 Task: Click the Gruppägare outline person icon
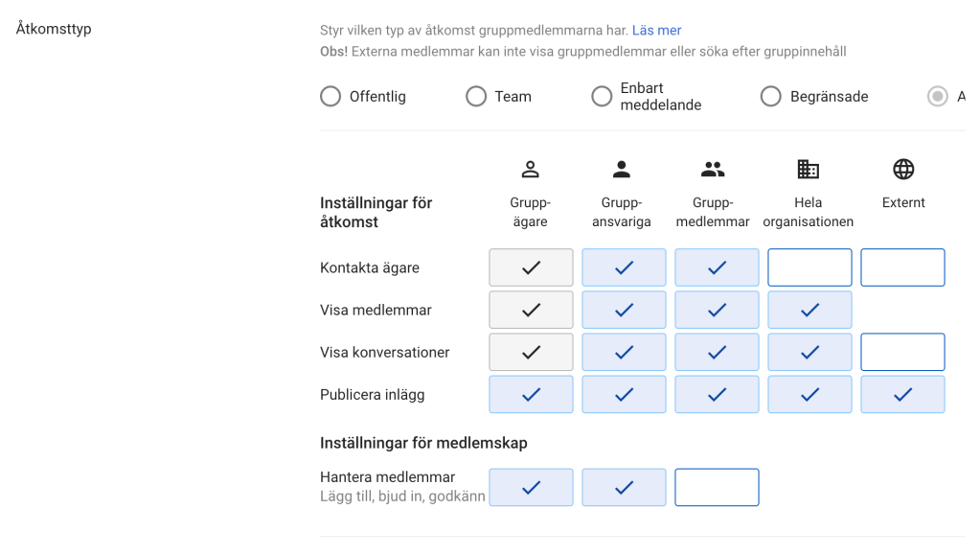[x=530, y=170]
